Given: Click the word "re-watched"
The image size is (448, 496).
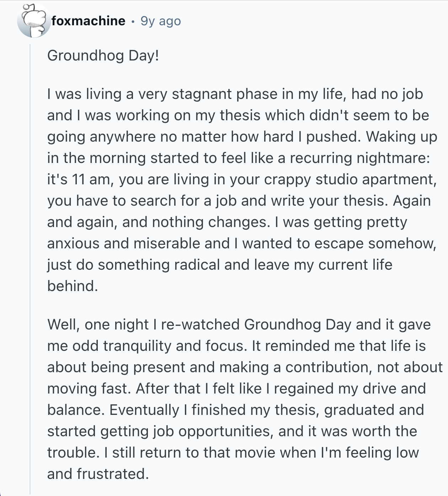Looking at the screenshot, I should (x=200, y=324).
